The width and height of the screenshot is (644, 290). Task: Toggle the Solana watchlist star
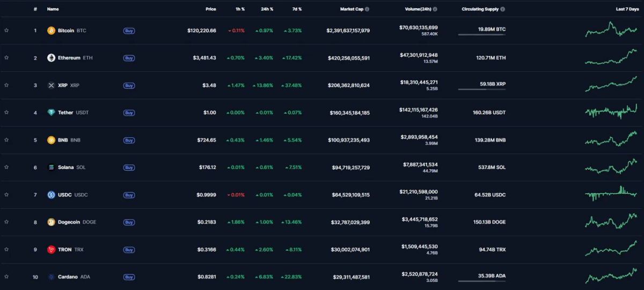click(x=6, y=168)
